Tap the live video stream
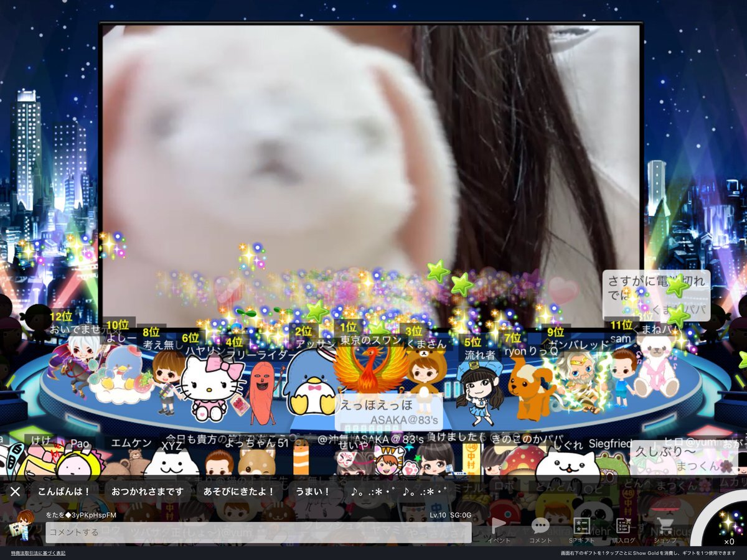The height and width of the screenshot is (560, 747). pyautogui.click(x=371, y=175)
